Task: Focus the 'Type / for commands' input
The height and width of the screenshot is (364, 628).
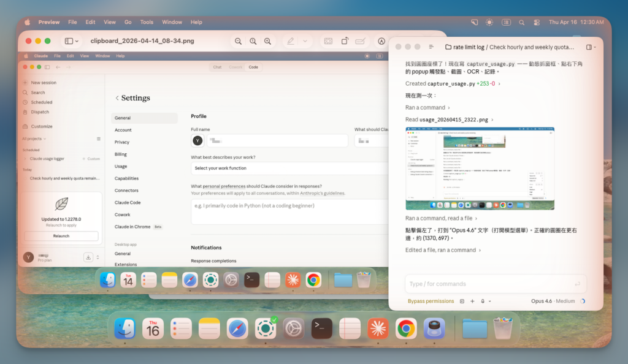Action: [491, 284]
